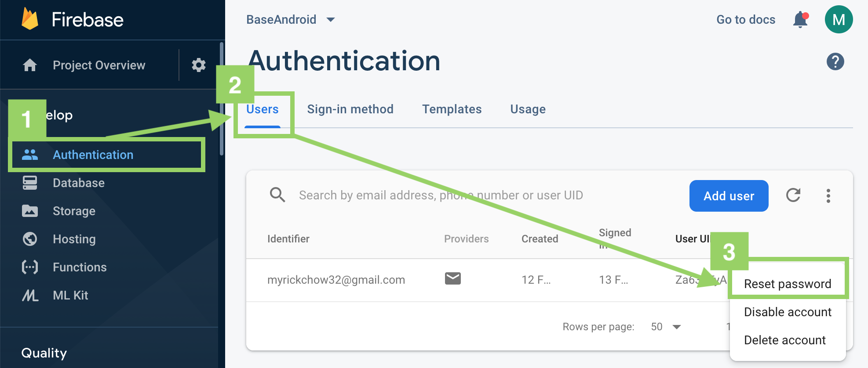Open Go to docs link
This screenshot has height=368, width=868.
(745, 19)
